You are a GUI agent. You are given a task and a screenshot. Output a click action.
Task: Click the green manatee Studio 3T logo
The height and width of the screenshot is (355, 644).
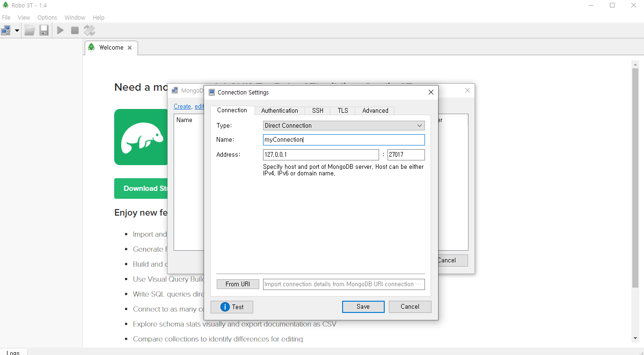141,137
